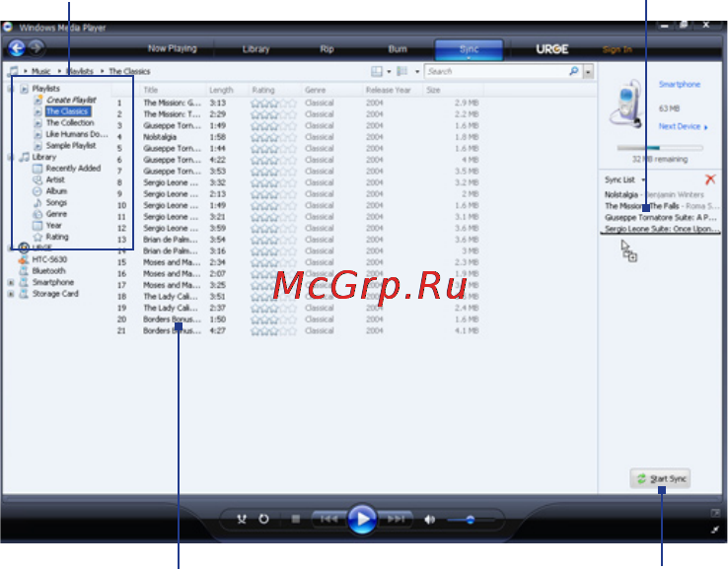Open the Like Humans Do playlist
728x569 pixels.
click(77, 134)
